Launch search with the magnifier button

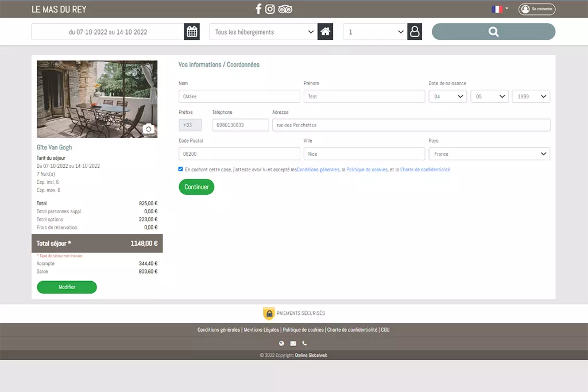click(x=493, y=32)
